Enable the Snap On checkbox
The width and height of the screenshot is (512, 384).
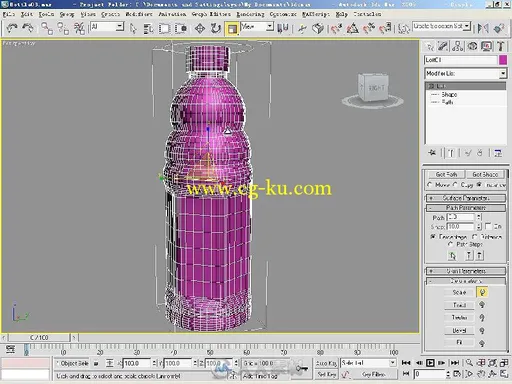(x=488, y=226)
